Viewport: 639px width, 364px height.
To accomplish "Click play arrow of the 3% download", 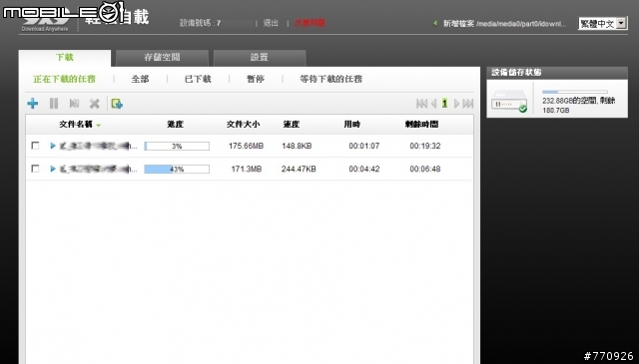I will [53, 146].
